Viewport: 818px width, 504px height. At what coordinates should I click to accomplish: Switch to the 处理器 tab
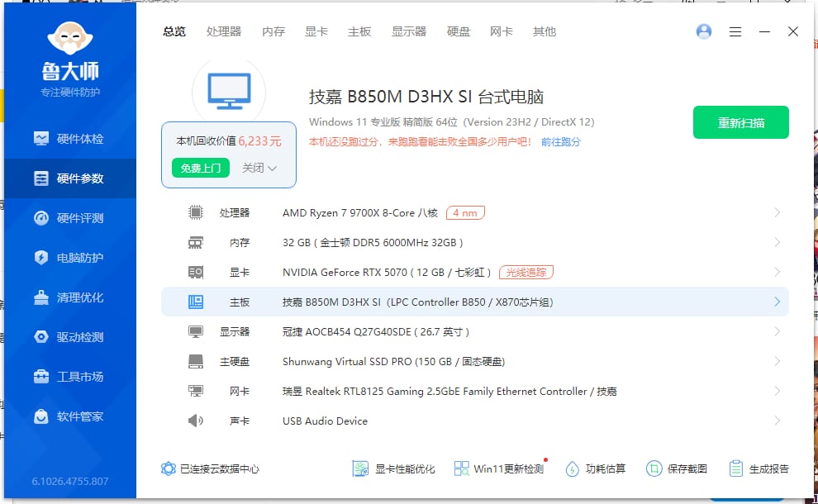pos(224,32)
